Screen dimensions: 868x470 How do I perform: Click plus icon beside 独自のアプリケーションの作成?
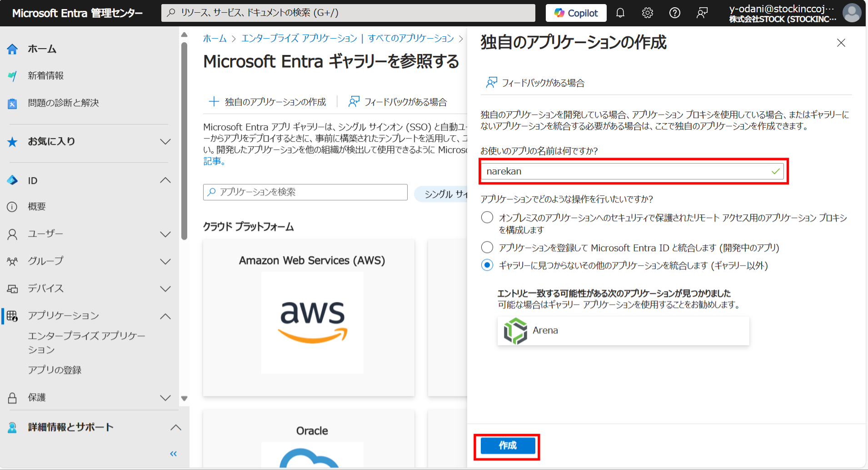(214, 102)
